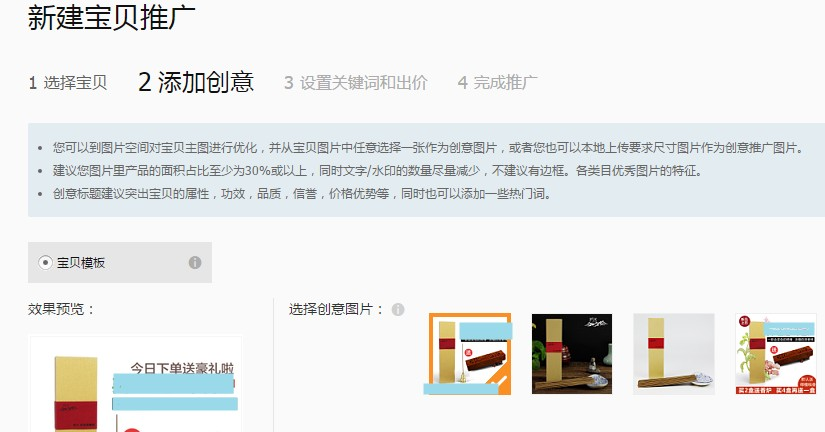Screen dimensions: 825x432
Task: Choose the dark background incense thumbnail
Action: coord(572,354)
